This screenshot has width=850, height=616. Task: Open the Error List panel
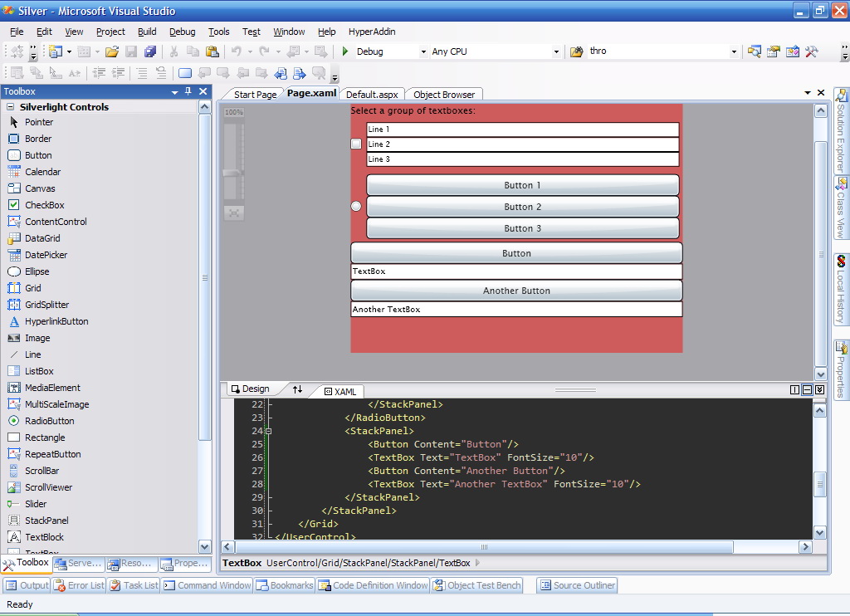tap(79, 585)
